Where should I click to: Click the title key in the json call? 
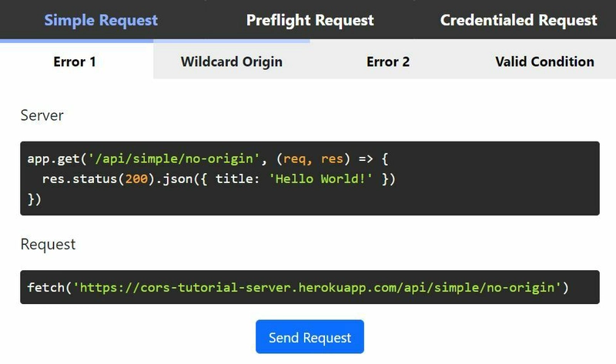tap(233, 179)
